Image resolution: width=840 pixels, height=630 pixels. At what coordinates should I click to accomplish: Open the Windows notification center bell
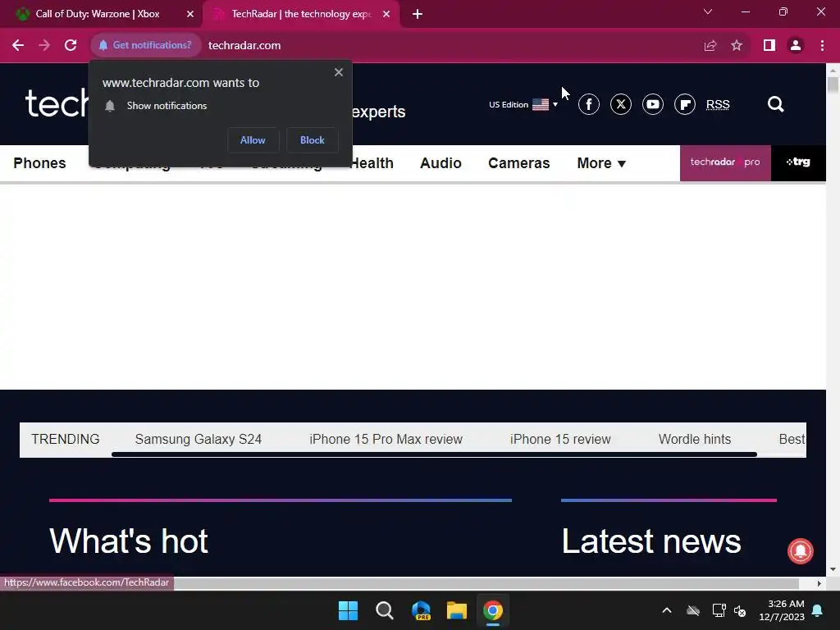[x=818, y=610]
